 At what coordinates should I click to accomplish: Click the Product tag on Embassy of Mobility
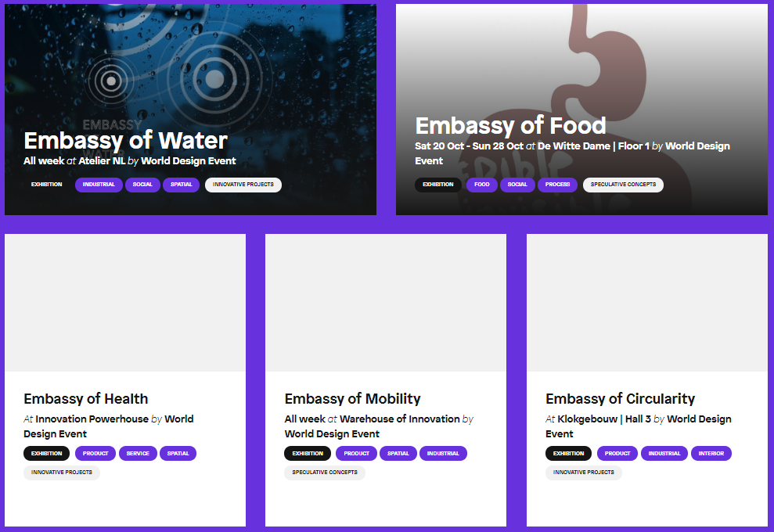click(356, 454)
